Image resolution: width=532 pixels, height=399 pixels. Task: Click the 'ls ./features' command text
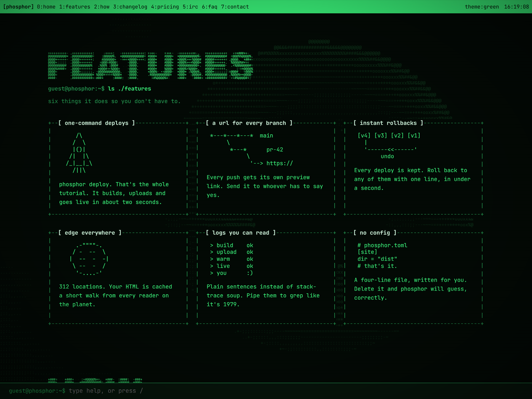(129, 89)
